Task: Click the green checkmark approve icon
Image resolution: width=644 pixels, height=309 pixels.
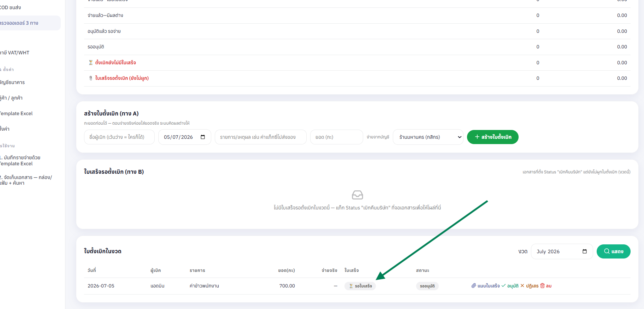Action: point(503,286)
